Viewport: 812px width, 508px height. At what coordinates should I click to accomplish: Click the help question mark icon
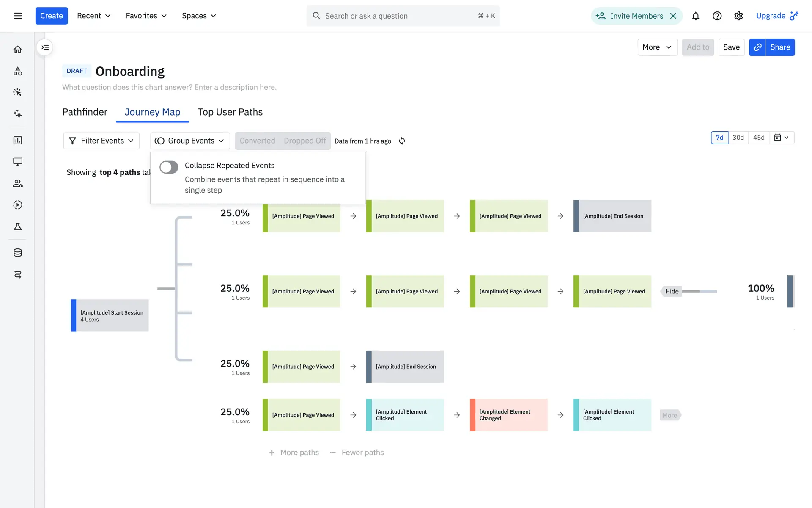[717, 16]
